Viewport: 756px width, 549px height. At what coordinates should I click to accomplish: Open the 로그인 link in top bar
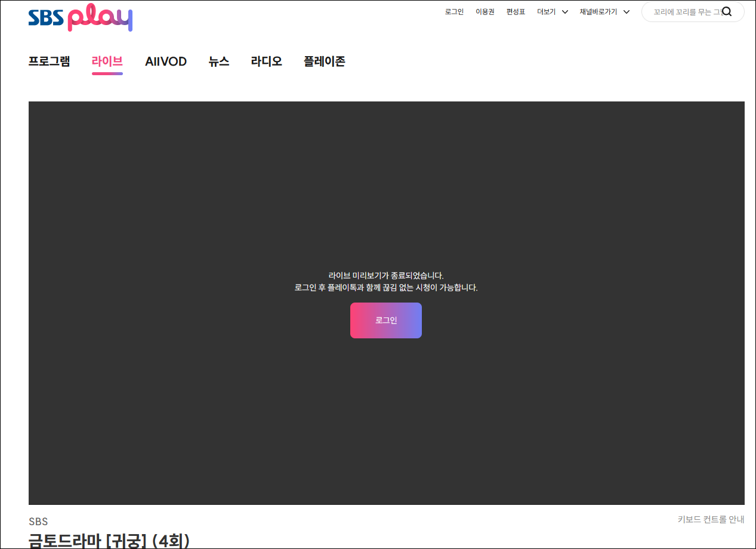[x=454, y=11]
